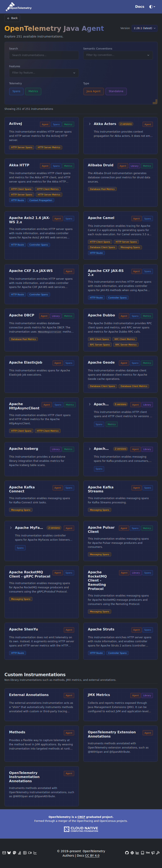Viewport: 162px width, 868px height.
Task: Open the Bluesky butterfly icon
Action: click(9, 853)
